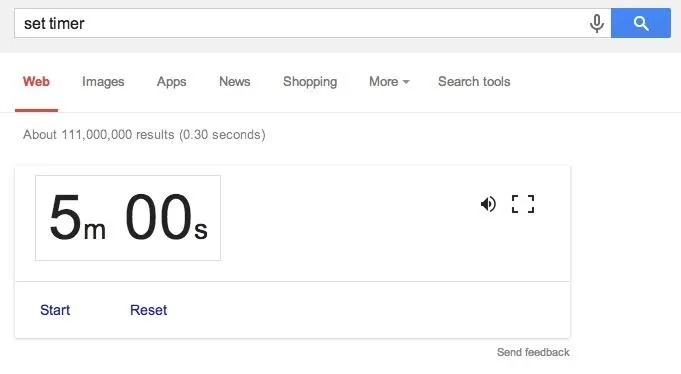
Task: Click the seconds value 00s in the timer
Action: [x=166, y=218]
